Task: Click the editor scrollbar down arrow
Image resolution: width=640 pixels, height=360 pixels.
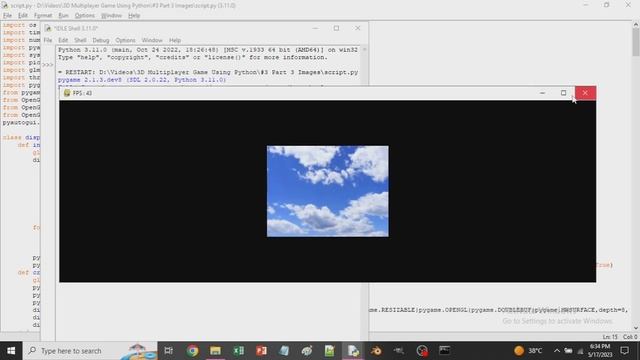Action: pos(636,328)
